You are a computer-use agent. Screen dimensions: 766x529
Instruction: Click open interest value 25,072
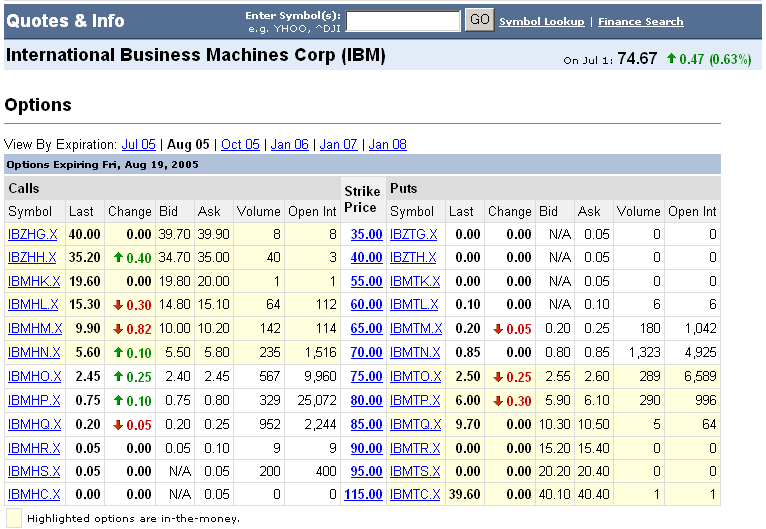317,400
